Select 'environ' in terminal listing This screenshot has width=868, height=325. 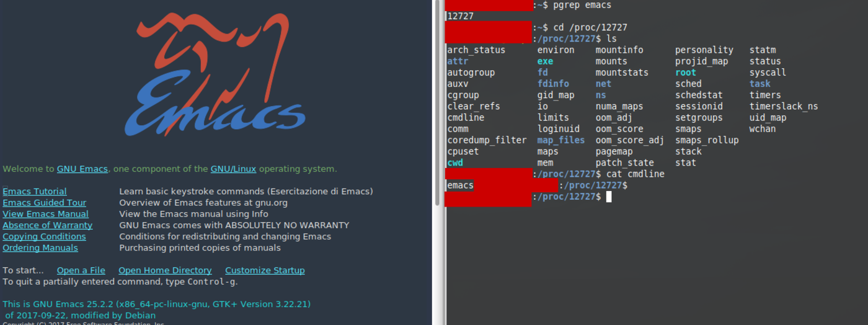[556, 50]
